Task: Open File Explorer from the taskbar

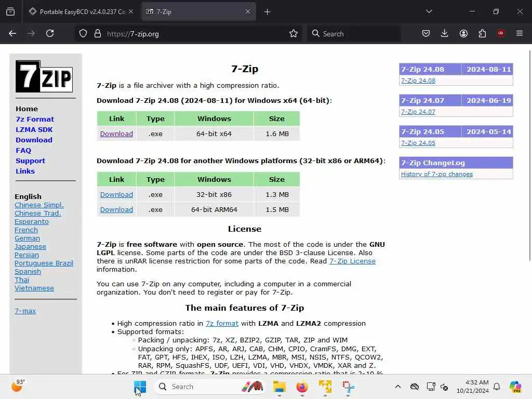Action: (279, 387)
